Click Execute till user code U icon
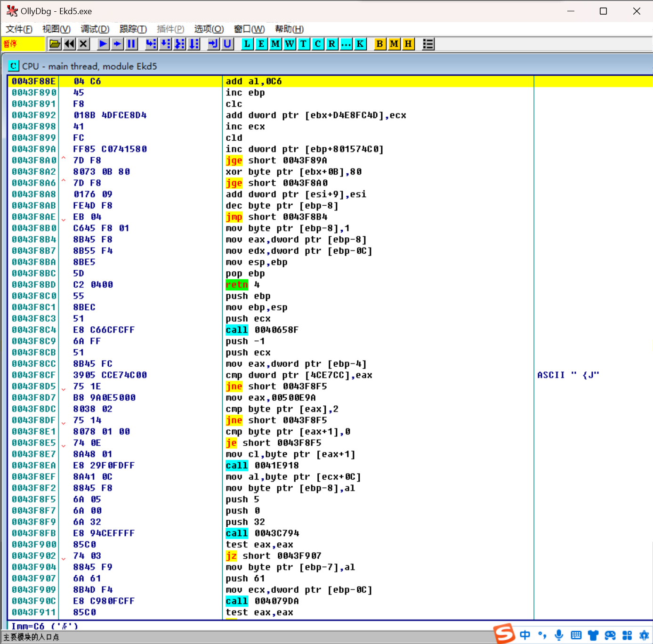 (x=228, y=44)
